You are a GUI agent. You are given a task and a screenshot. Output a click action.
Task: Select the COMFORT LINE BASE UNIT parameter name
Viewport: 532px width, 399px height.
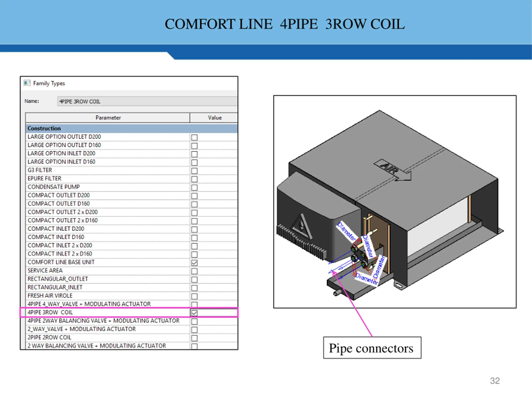[61, 262]
